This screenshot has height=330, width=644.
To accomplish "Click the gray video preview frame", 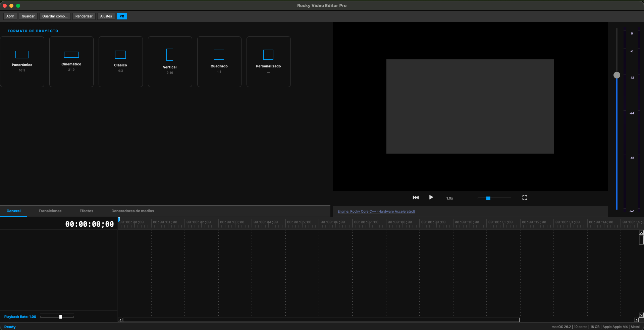I will coord(470,107).
